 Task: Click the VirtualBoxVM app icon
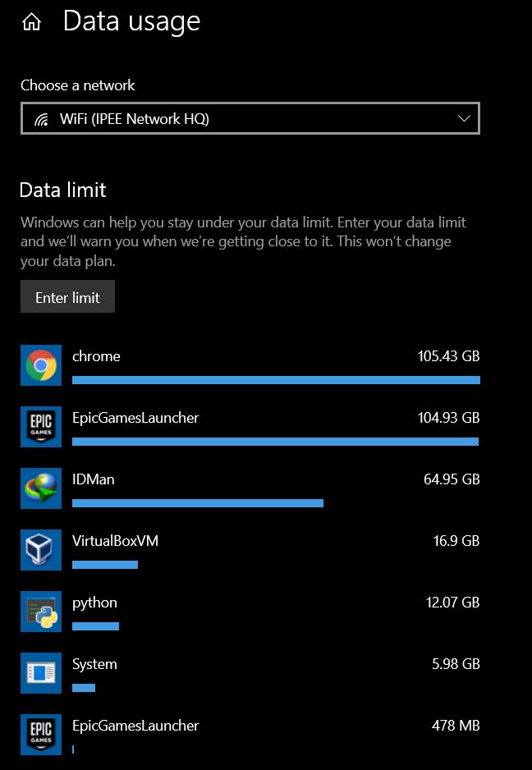(x=41, y=550)
